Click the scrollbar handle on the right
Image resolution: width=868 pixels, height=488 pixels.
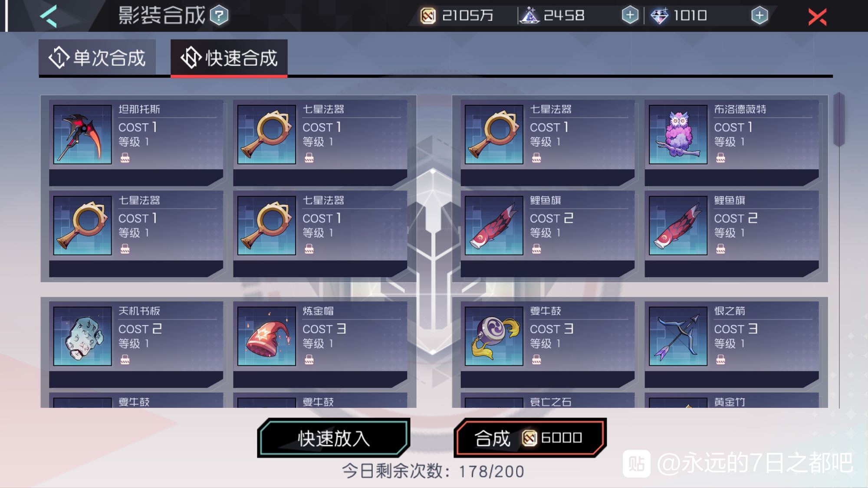click(x=839, y=119)
